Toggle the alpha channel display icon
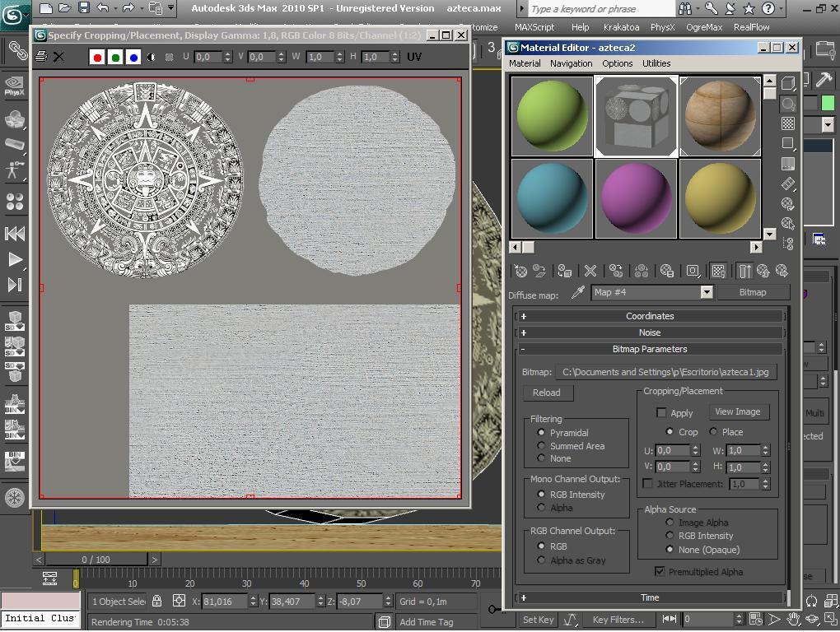Viewport: 840px width, 632px height. tap(152, 57)
